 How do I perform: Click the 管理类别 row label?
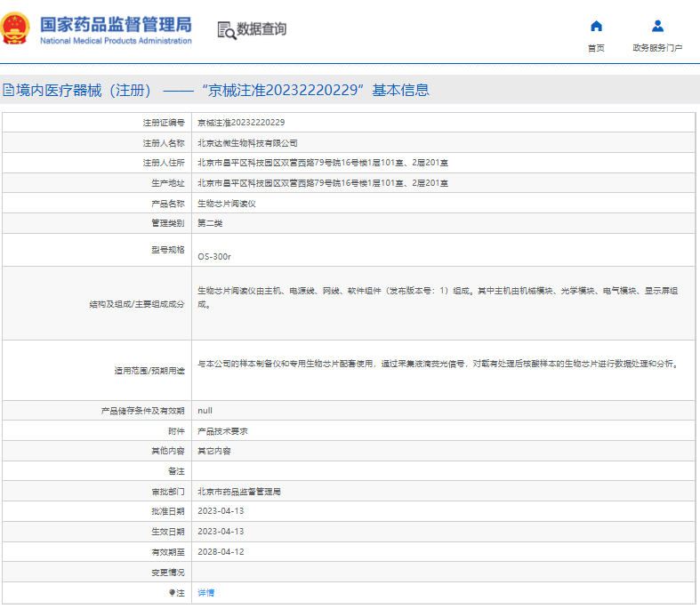pyautogui.click(x=168, y=223)
